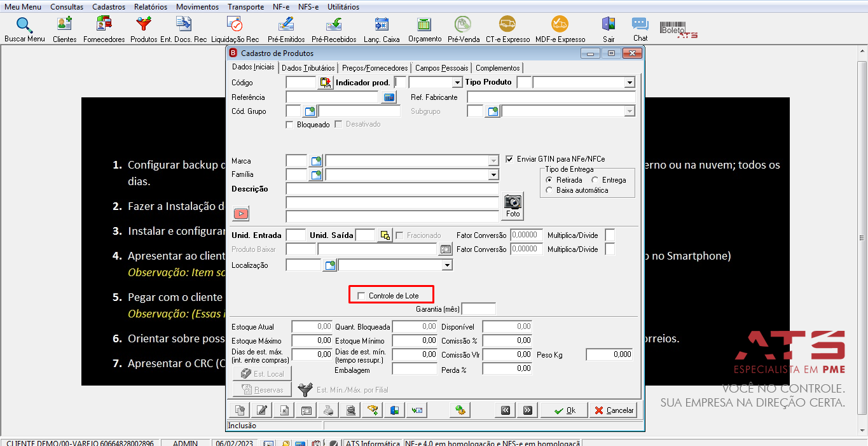Enable the Controle de Lote checkbox
The width and height of the screenshot is (868, 446).
[x=361, y=296]
